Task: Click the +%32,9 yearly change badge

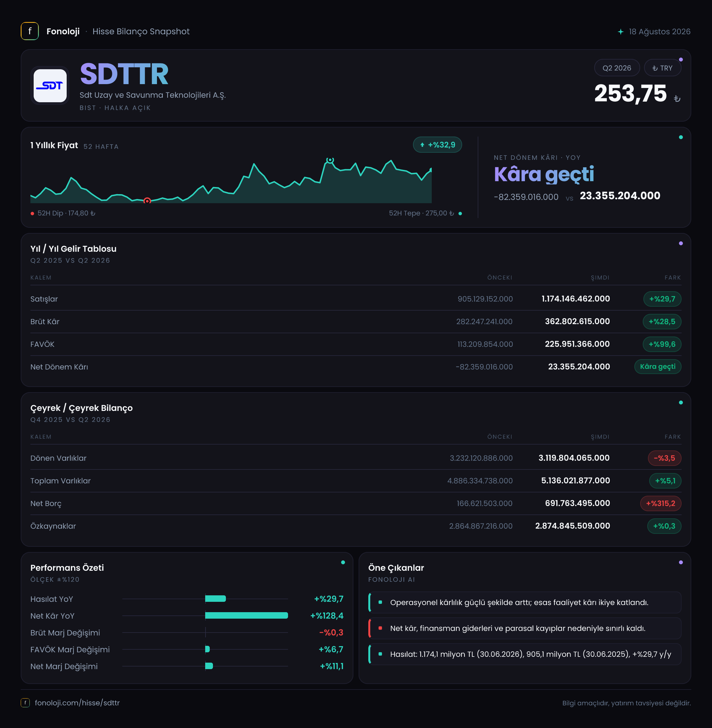Action: [x=437, y=145]
